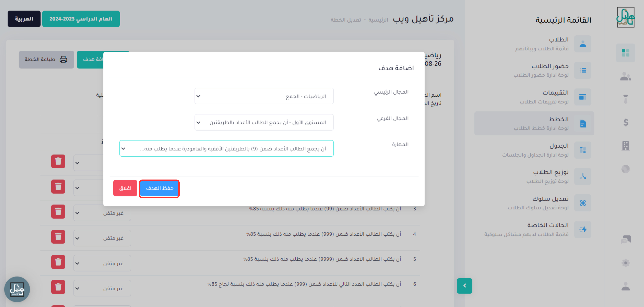
Task: Click the الخطط document icon
Action: [583, 124]
